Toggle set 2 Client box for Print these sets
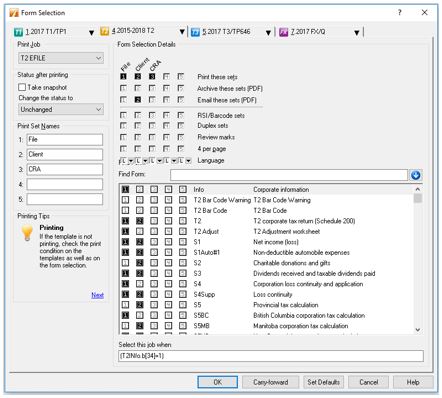The height and width of the screenshot is (398, 442). tap(138, 77)
